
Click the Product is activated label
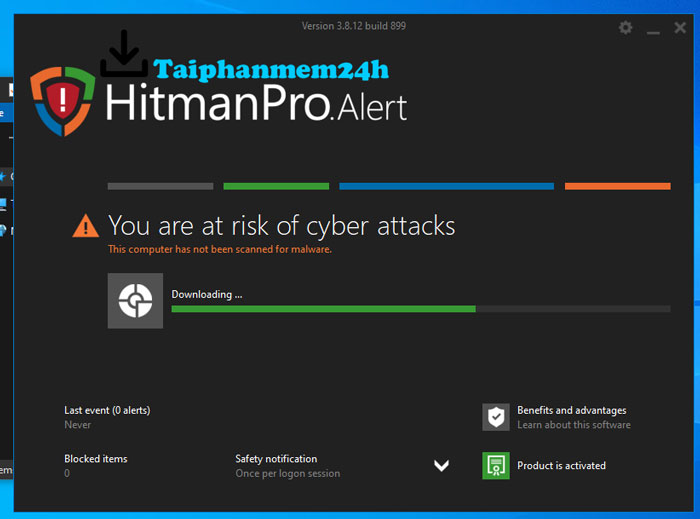[x=561, y=465]
